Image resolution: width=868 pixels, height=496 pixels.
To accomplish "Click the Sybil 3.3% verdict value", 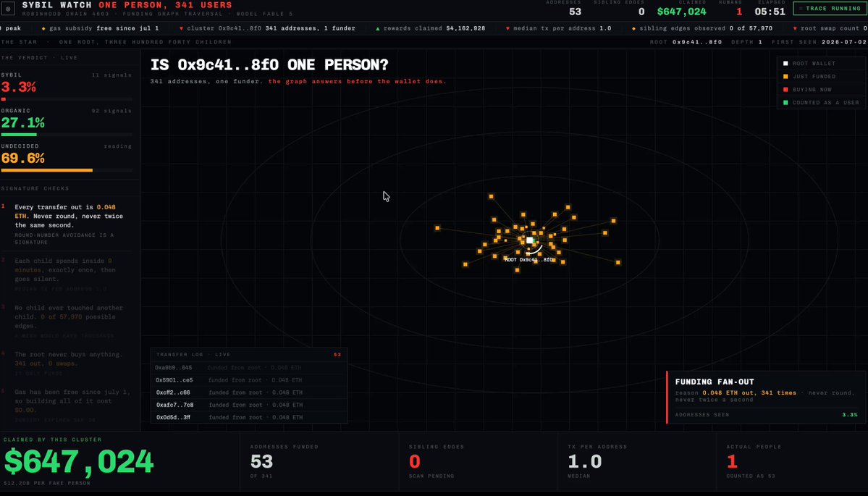I will [x=18, y=87].
